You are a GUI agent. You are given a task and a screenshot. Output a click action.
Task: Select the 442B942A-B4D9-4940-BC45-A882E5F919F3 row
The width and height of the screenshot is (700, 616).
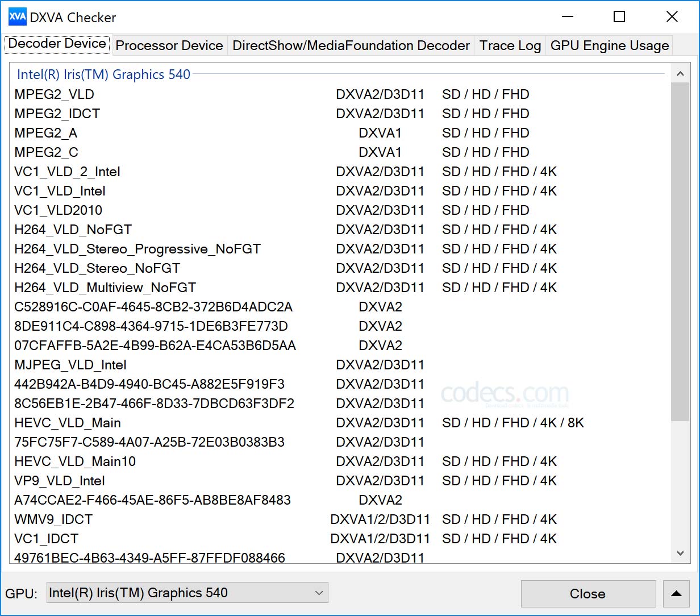340,384
